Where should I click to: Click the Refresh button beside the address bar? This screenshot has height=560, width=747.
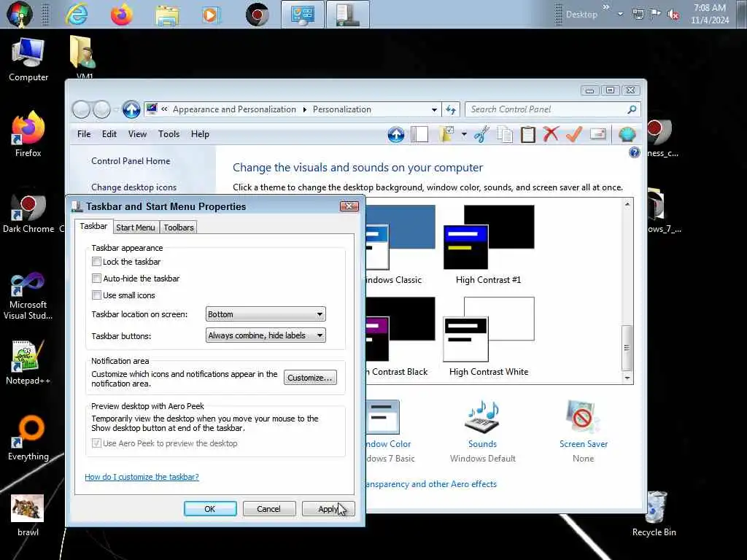(451, 109)
